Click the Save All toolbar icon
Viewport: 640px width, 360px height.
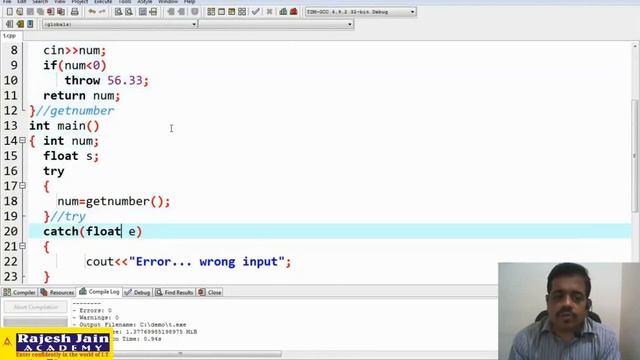(x=40, y=12)
